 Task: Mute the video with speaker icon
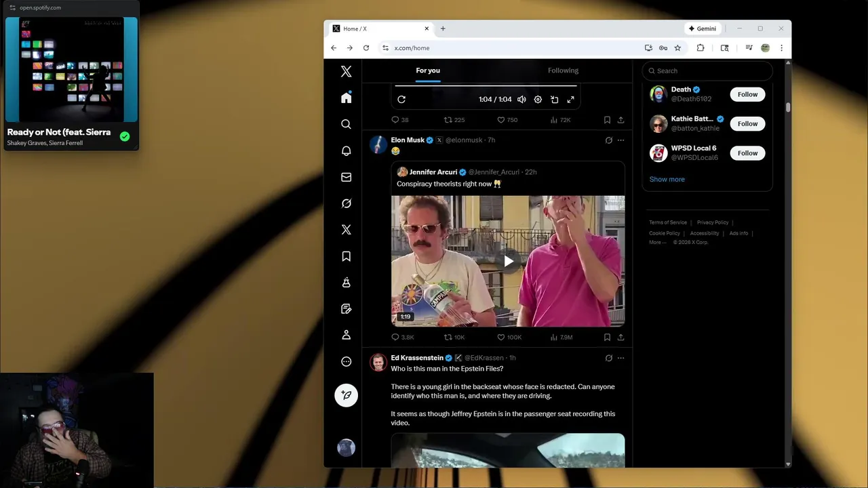521,100
